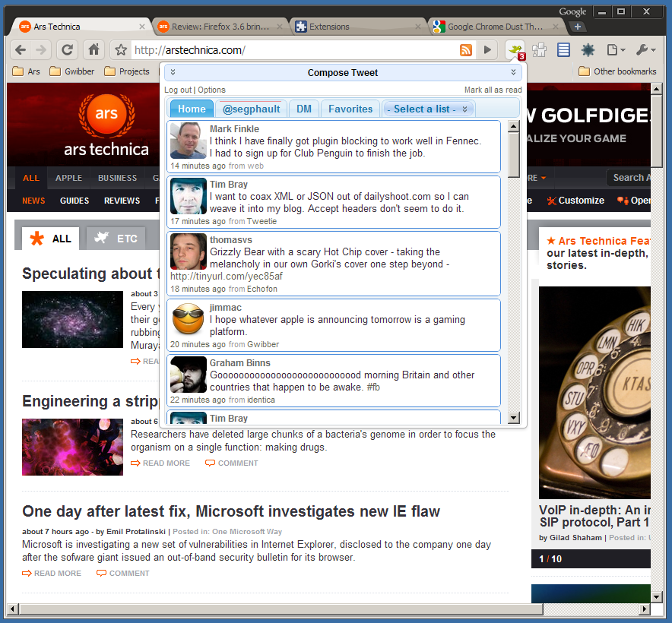Image resolution: width=672 pixels, height=623 pixels.
Task: Click the tweet list scrollbar thumb
Action: click(x=513, y=155)
